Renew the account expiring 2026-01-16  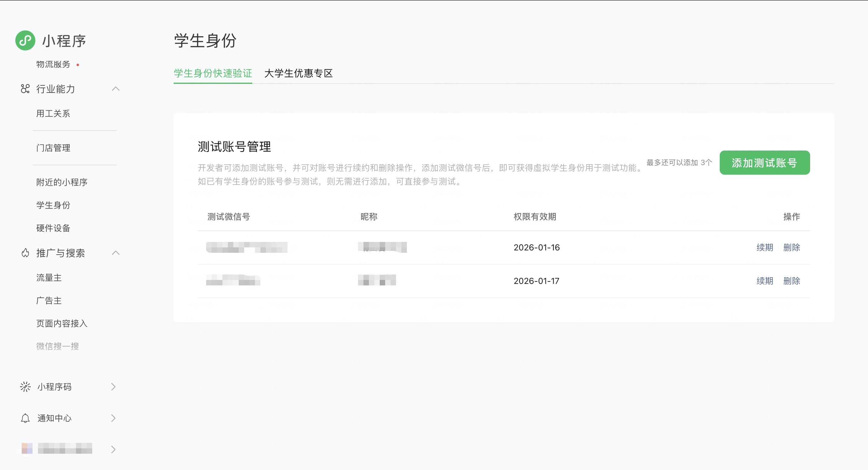764,247
